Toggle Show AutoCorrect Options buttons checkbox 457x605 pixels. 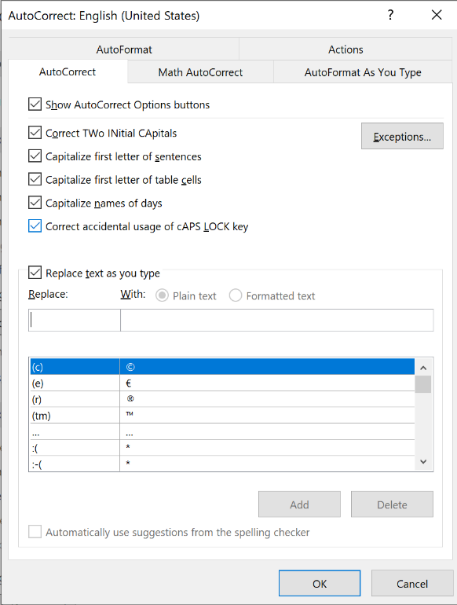pyautogui.click(x=35, y=104)
